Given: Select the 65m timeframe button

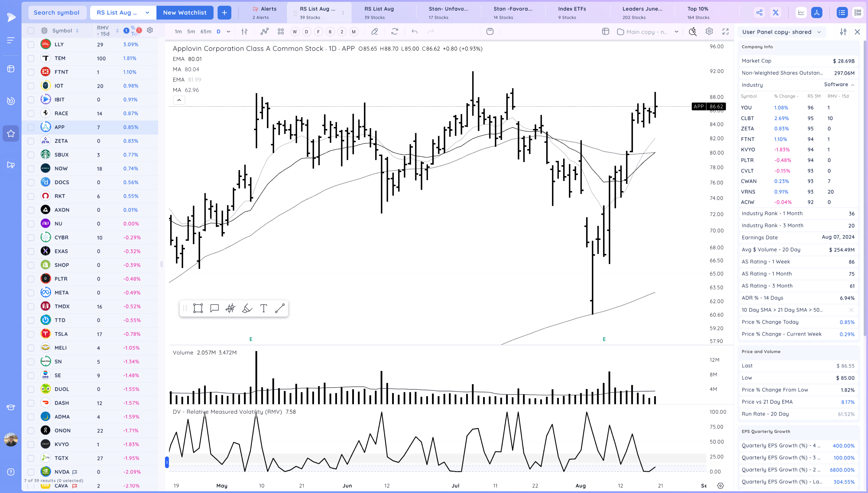Looking at the screenshot, I should 206,31.
